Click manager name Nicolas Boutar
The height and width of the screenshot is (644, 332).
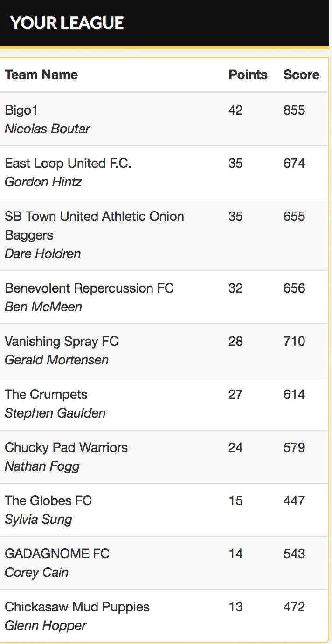coord(47,129)
